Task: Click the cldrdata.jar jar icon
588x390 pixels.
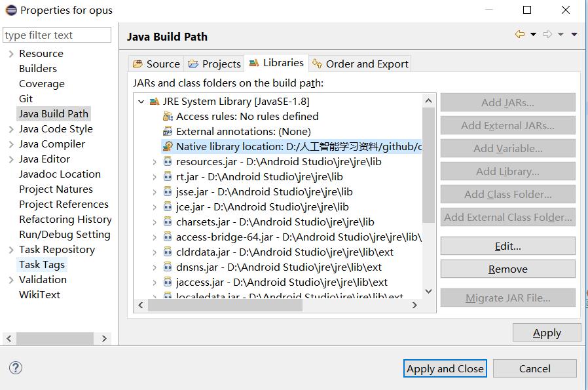Action: click(x=168, y=252)
